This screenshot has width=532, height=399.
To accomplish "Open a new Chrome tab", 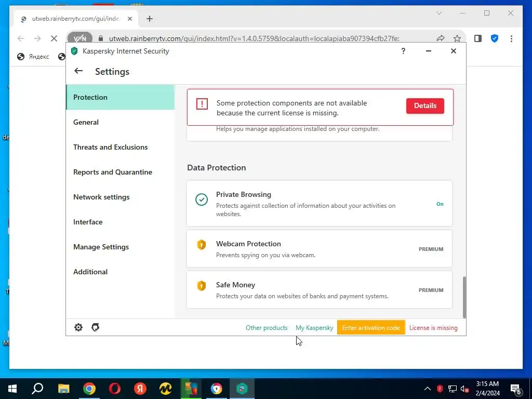I will [x=150, y=19].
